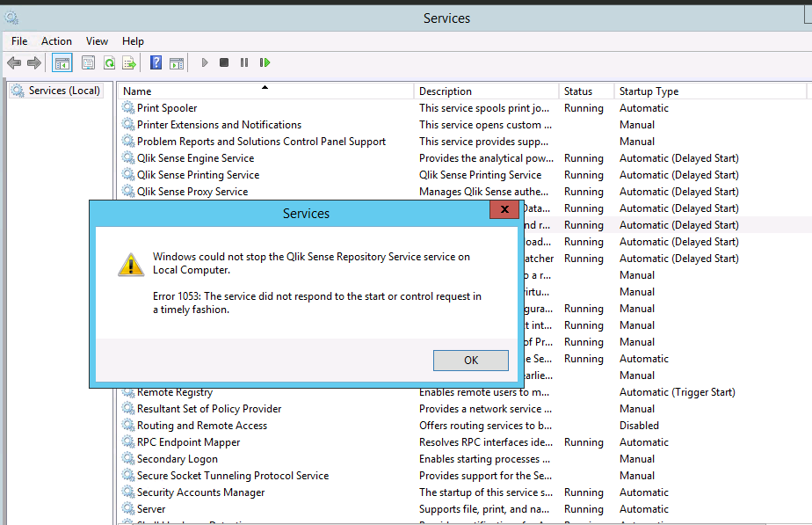Click OK in the error dialog

click(x=470, y=360)
